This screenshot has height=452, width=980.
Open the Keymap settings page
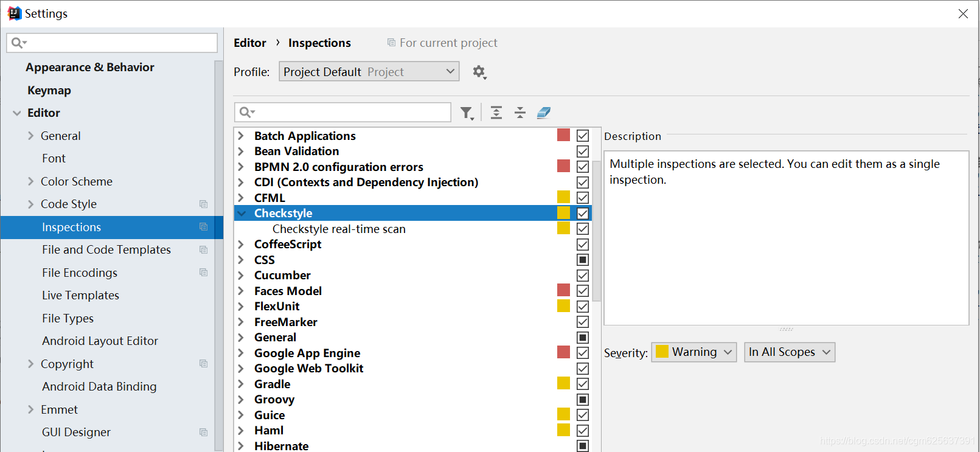[x=49, y=90]
